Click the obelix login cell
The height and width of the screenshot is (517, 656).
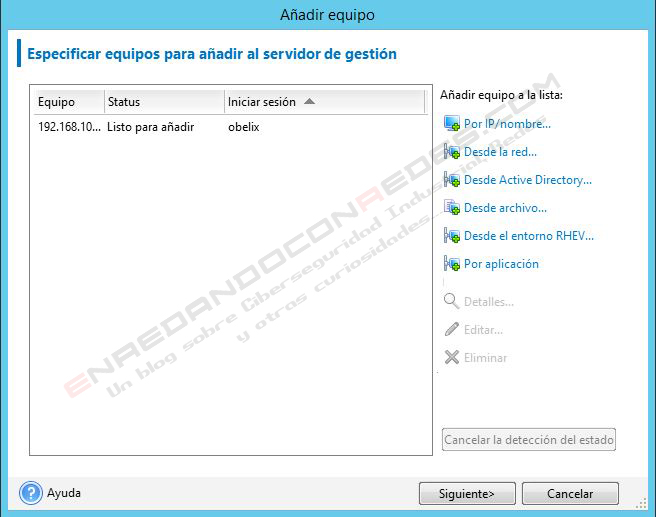click(x=244, y=127)
